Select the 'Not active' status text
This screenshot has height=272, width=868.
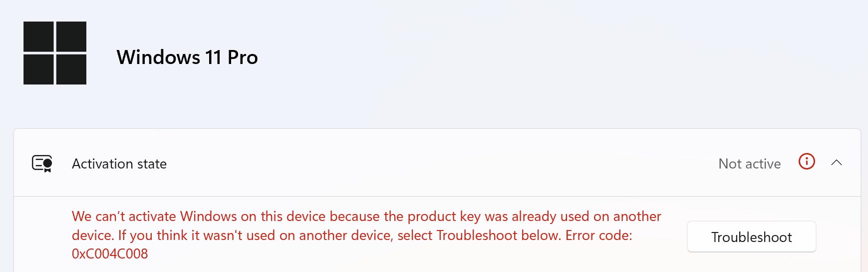coord(749,163)
